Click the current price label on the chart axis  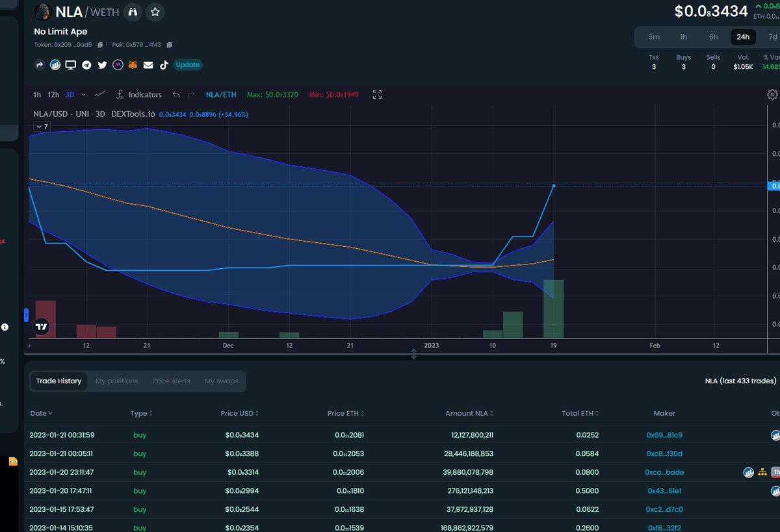click(773, 186)
